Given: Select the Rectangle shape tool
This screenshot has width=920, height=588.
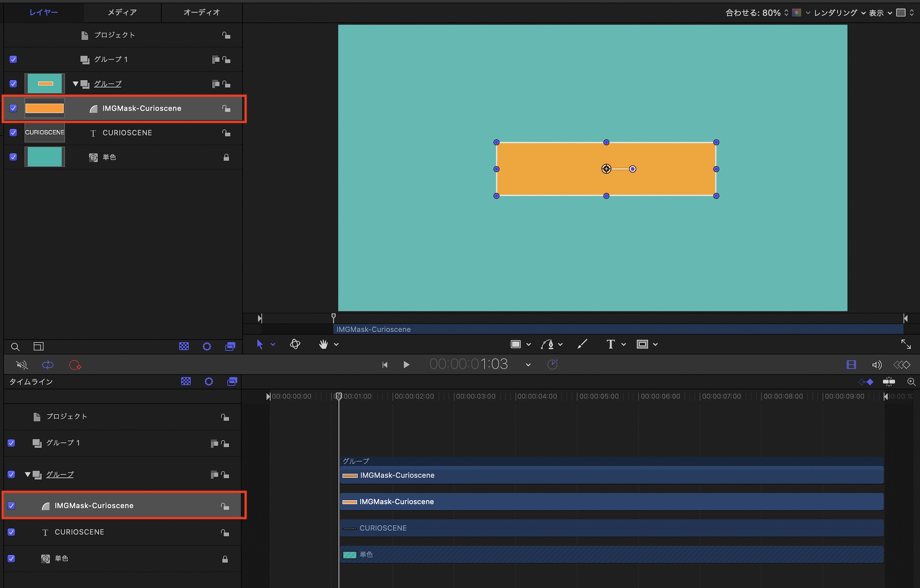Looking at the screenshot, I should tap(516, 344).
